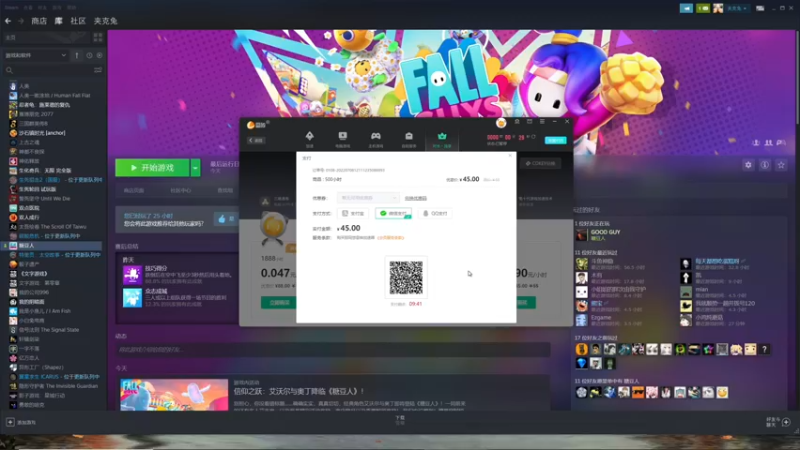
Task: Open the 夹克兔 profile menu
Action: click(105, 21)
